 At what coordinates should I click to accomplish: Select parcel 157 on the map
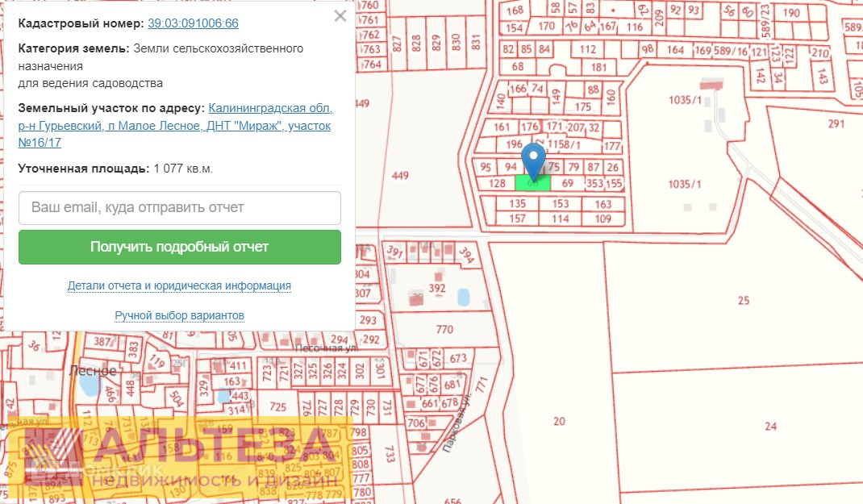point(517,219)
